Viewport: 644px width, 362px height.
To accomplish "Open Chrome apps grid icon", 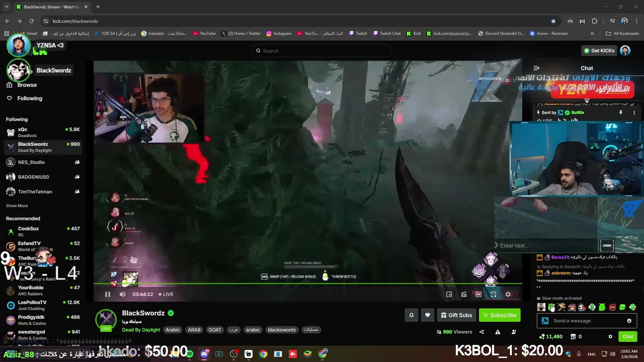I will pyautogui.click(x=7, y=34).
